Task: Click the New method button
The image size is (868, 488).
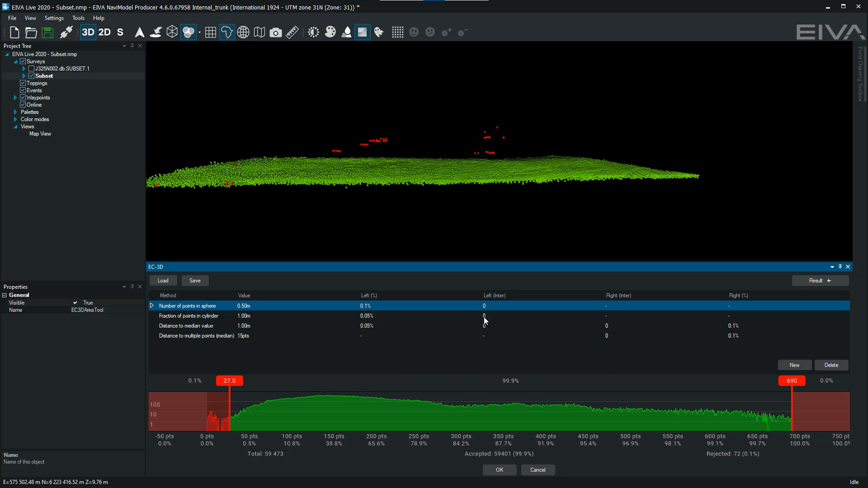Action: (x=794, y=365)
